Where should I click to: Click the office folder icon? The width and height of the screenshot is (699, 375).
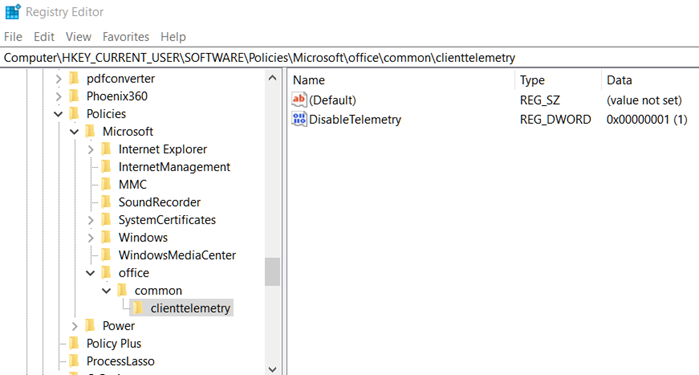click(106, 272)
